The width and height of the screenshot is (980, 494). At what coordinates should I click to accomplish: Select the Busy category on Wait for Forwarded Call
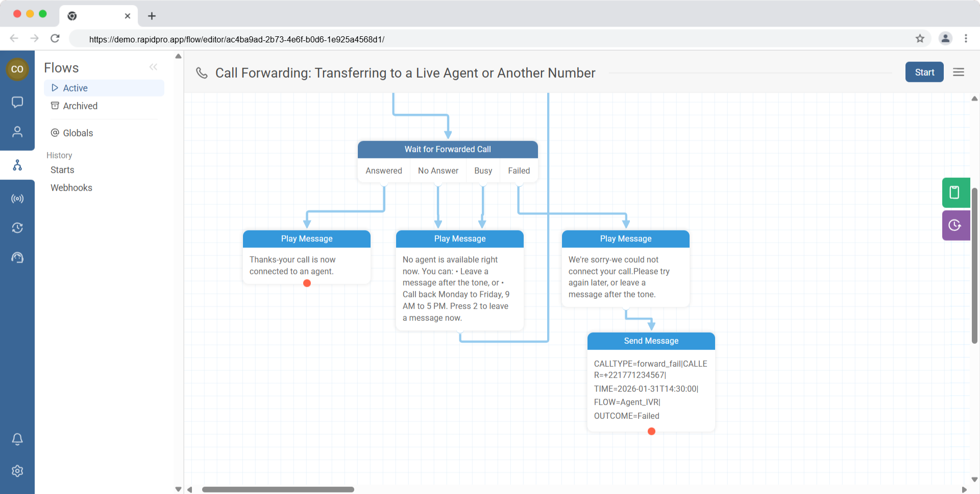pyautogui.click(x=483, y=171)
